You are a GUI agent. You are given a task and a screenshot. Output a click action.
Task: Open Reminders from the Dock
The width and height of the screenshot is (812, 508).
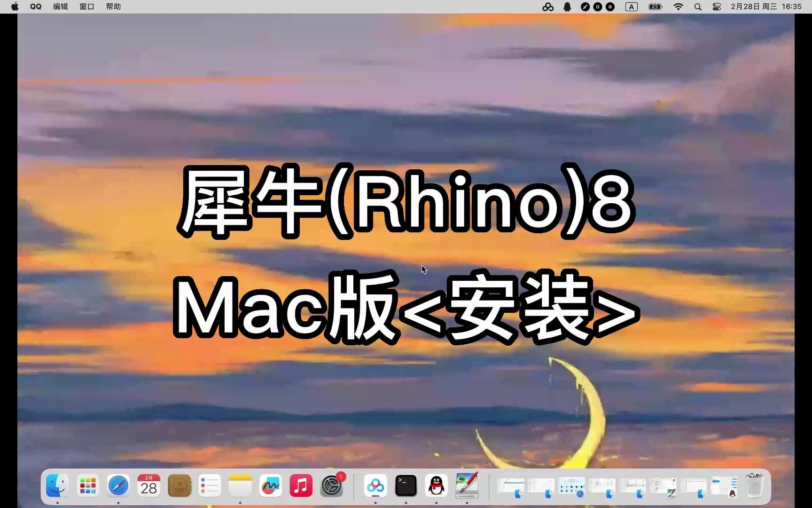coord(210,485)
